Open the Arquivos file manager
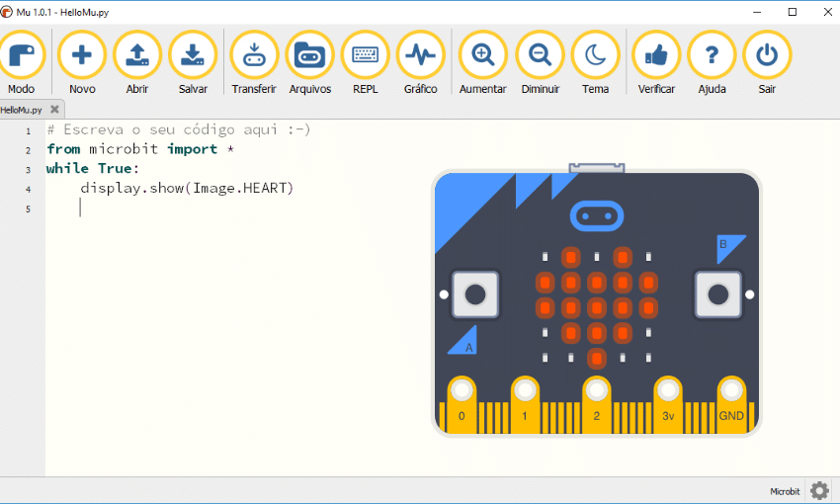 (309, 56)
